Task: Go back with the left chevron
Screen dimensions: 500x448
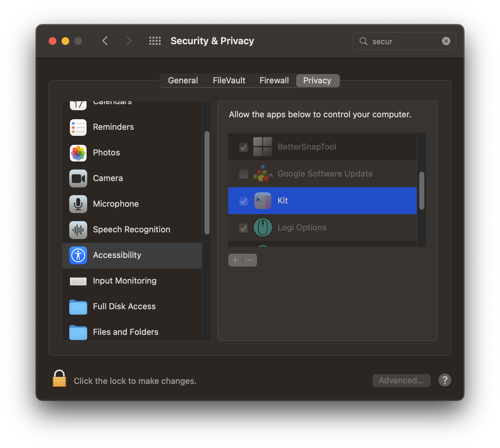Action: [105, 41]
